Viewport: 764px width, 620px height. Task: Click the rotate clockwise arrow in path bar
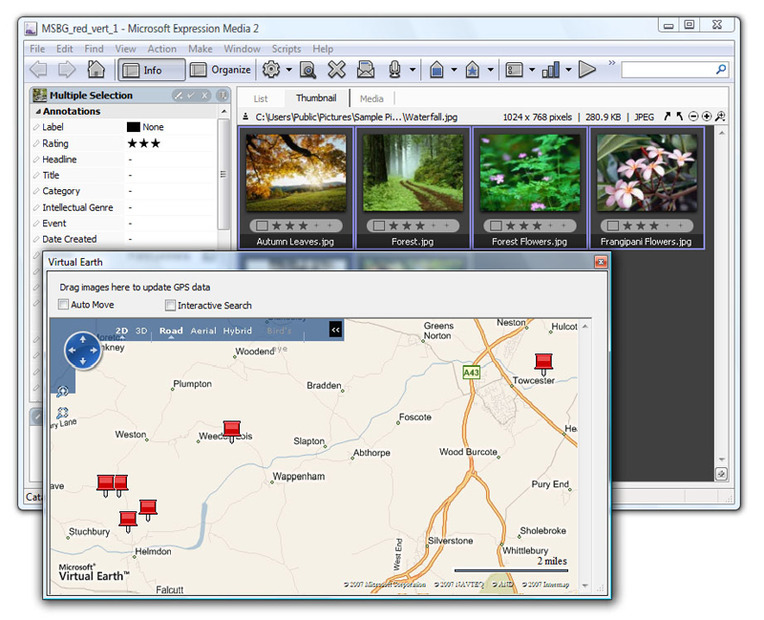(667, 116)
